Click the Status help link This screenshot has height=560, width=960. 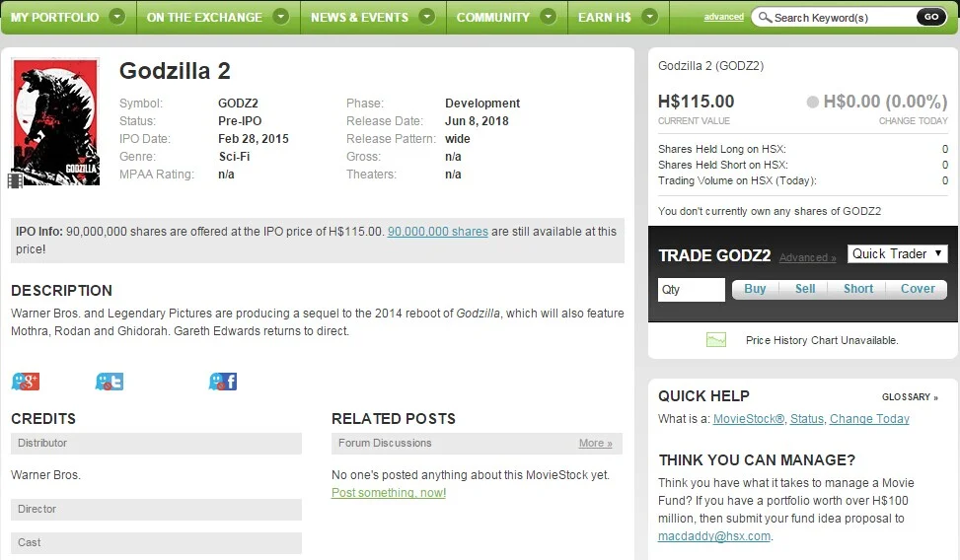[807, 419]
